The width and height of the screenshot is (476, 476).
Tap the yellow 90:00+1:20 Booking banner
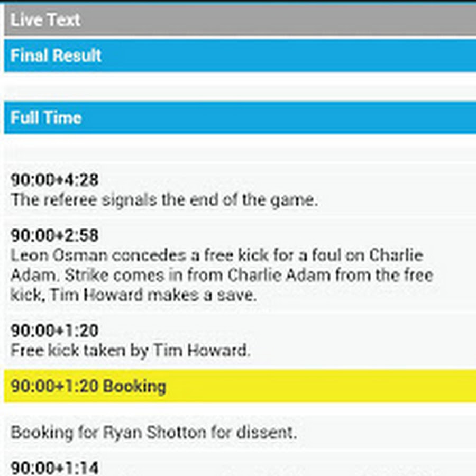[238, 386]
